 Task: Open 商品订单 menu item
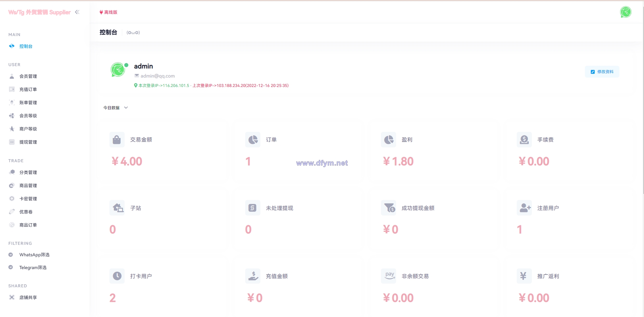[28, 225]
